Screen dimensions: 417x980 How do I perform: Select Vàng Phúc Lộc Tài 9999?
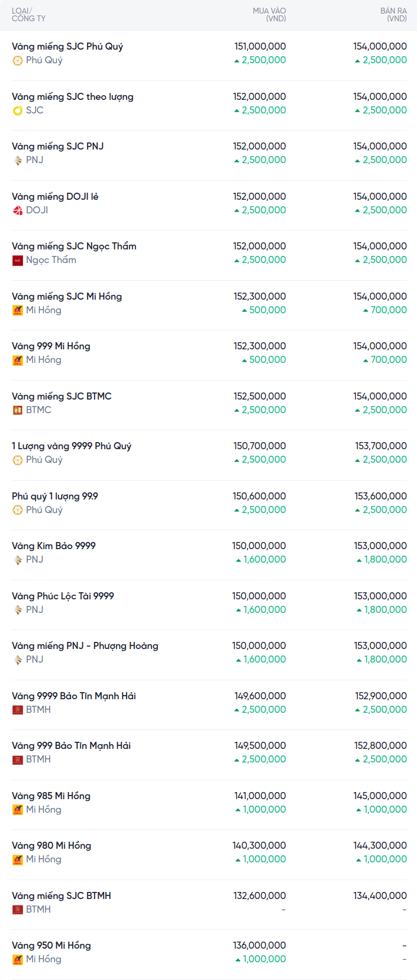click(x=63, y=596)
